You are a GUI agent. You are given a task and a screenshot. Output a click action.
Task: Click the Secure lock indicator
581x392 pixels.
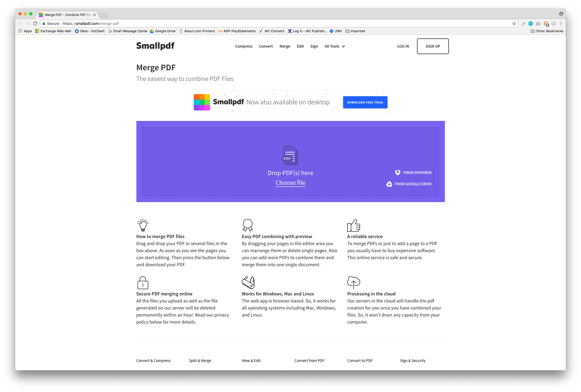[51, 24]
